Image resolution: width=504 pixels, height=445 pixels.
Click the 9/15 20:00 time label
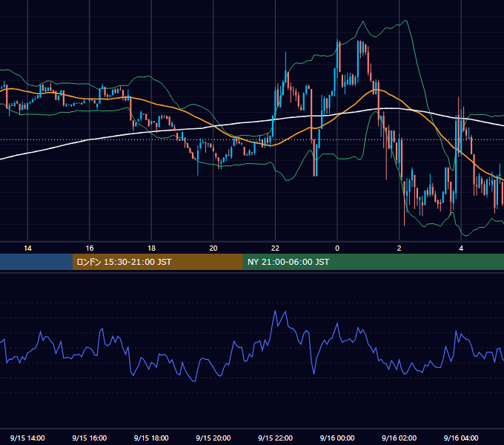coord(213,438)
